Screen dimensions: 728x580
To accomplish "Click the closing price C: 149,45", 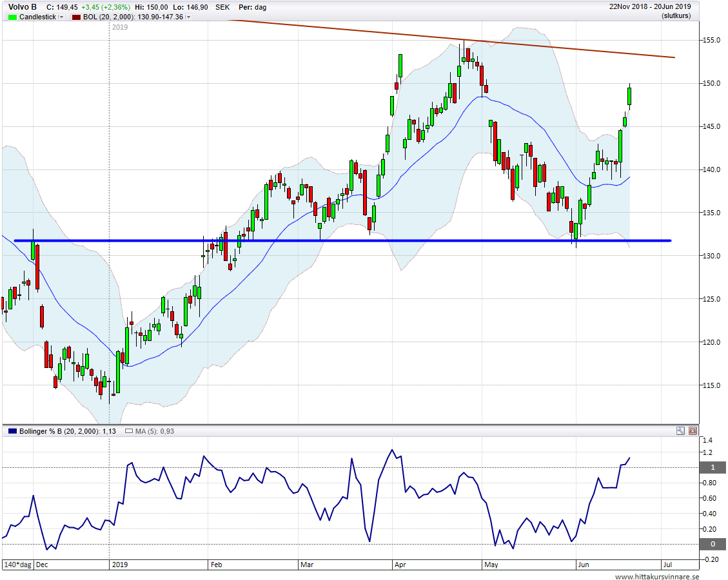I will pyautogui.click(x=62, y=8).
